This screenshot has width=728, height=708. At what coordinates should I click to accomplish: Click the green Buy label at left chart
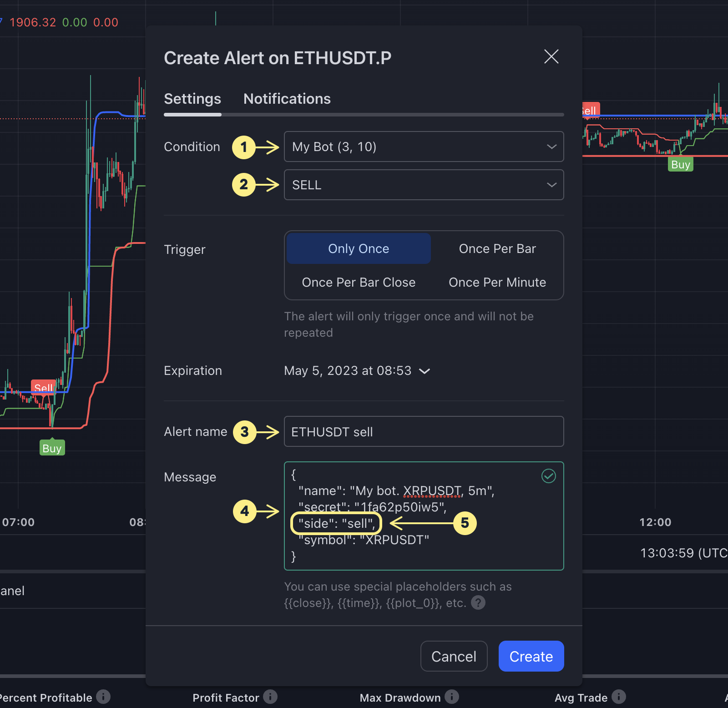(52, 448)
